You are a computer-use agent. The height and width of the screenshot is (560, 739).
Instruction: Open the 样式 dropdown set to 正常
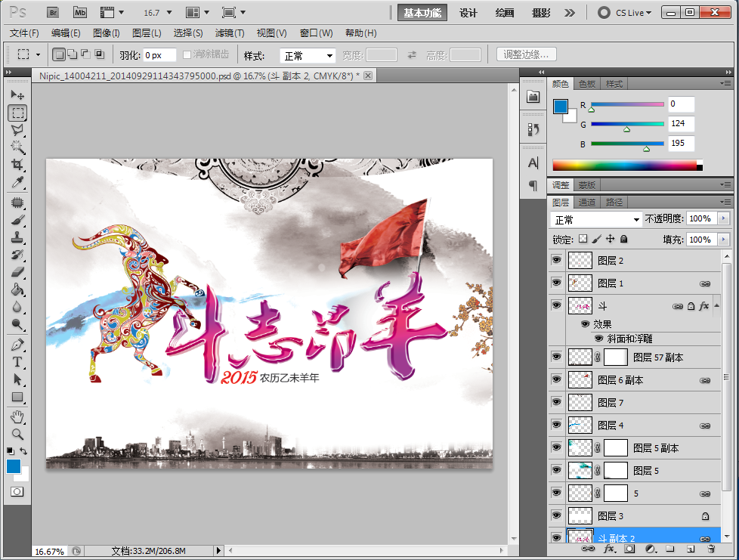coord(308,55)
